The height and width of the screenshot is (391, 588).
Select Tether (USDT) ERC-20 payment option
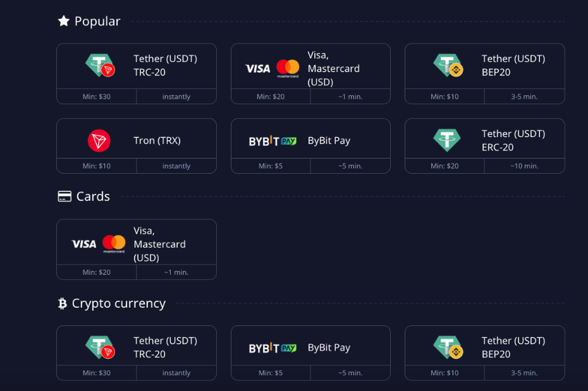(484, 140)
